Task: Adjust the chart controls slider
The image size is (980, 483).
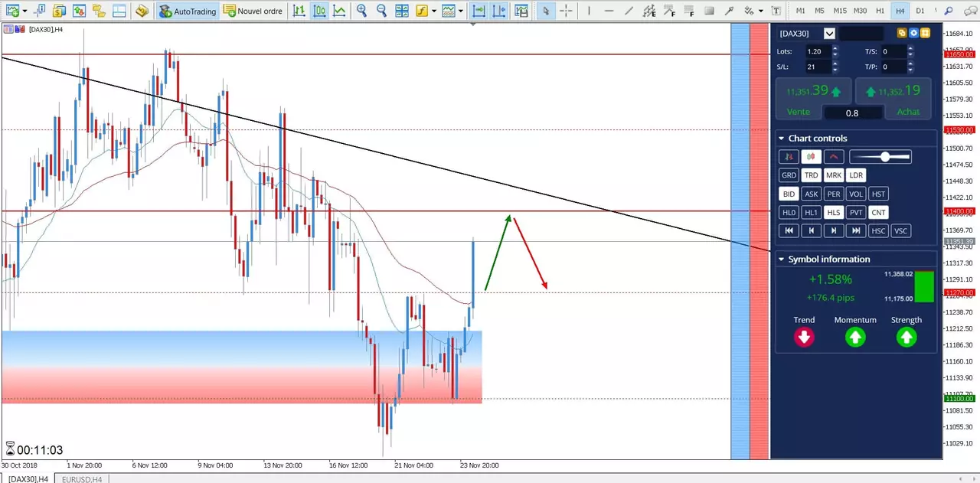Action: [x=880, y=156]
